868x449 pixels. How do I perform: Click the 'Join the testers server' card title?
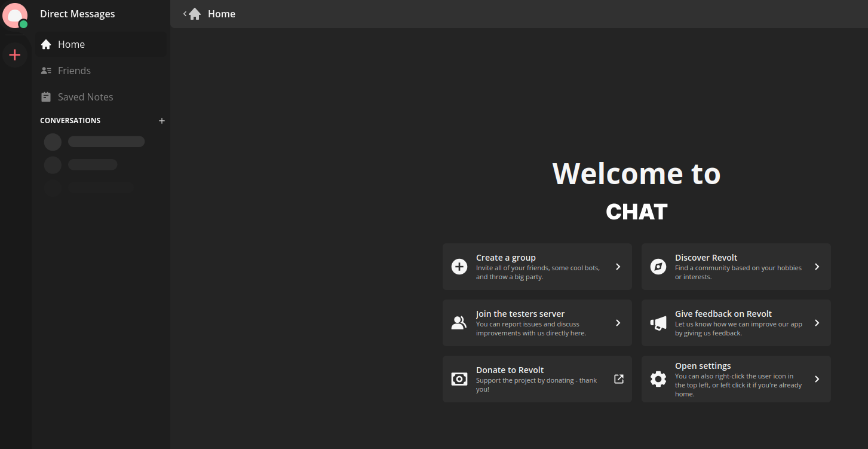click(520, 314)
